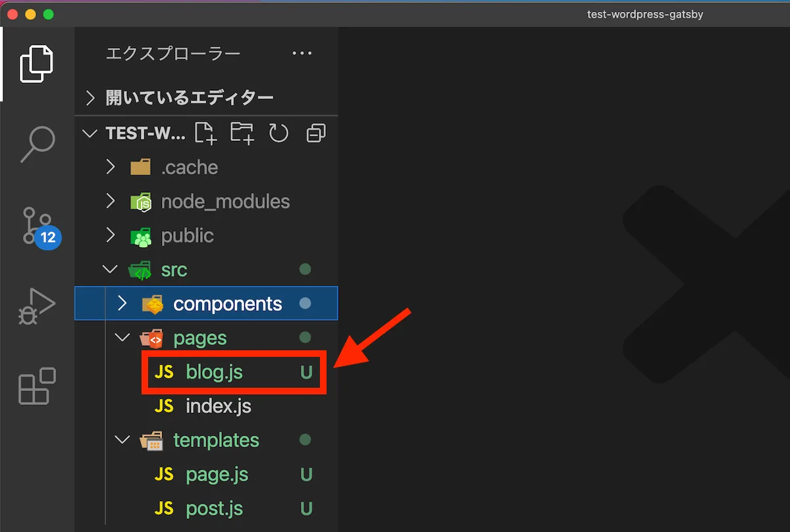The image size is (790, 532).
Task: Select the node_modules folder name
Action: point(226,201)
